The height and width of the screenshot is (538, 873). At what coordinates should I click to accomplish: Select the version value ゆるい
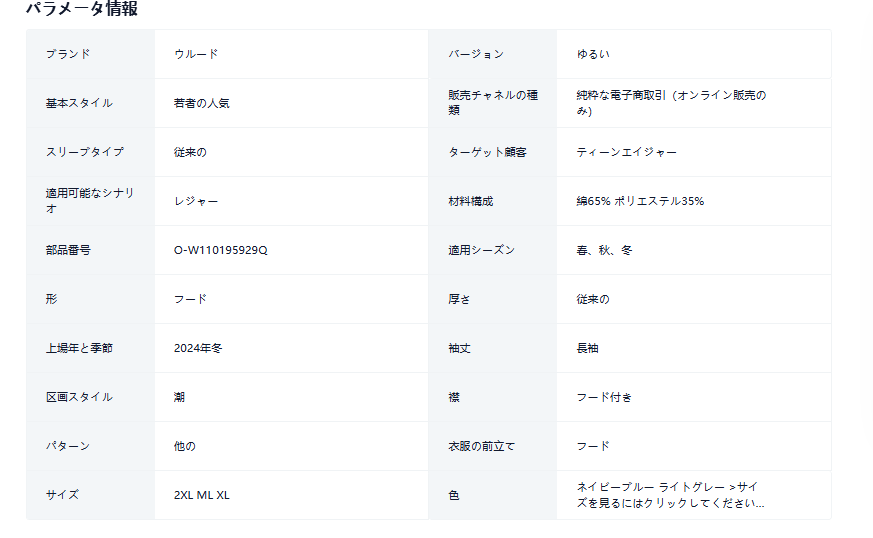593,54
